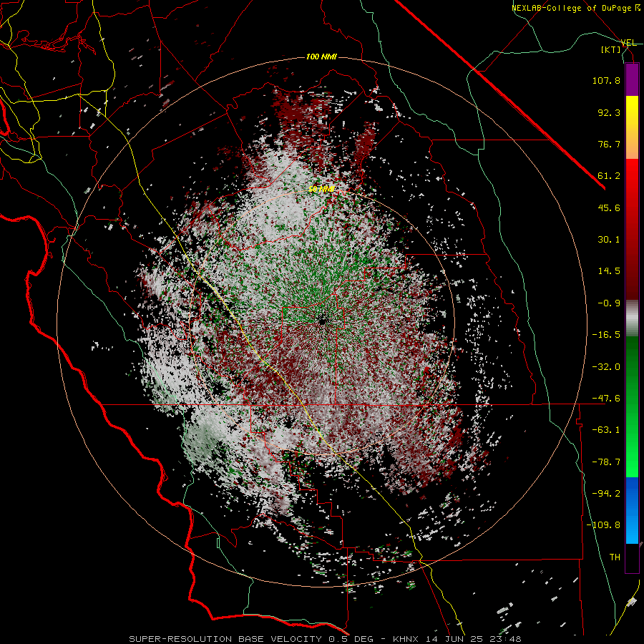This screenshot has width=644, height=644.
Task: Click the -47.6 velocity scale value
Action: tap(606, 399)
